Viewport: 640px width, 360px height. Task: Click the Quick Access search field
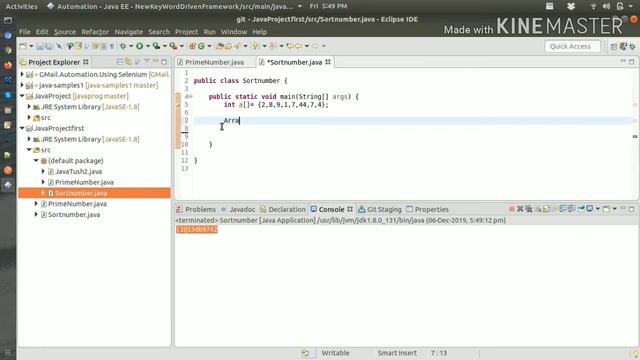click(572, 47)
